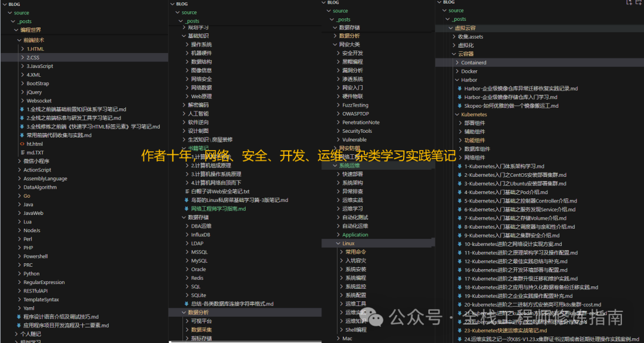This screenshot has height=343, width=644.
Task: Click the markdown icon beside Skopeo-如何优雅的做一个镜像搬运工.md
Action: (459, 106)
